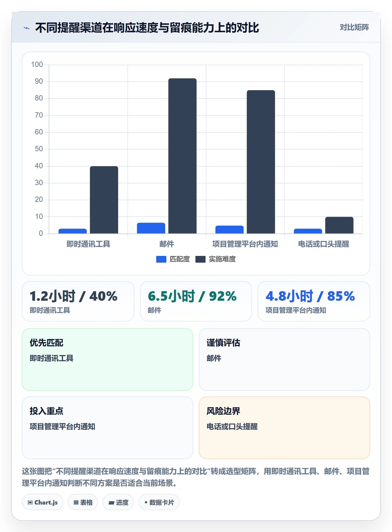Select the dark bar for 项目管理平台内通知
This screenshot has width=392, height=532.
[261, 162]
